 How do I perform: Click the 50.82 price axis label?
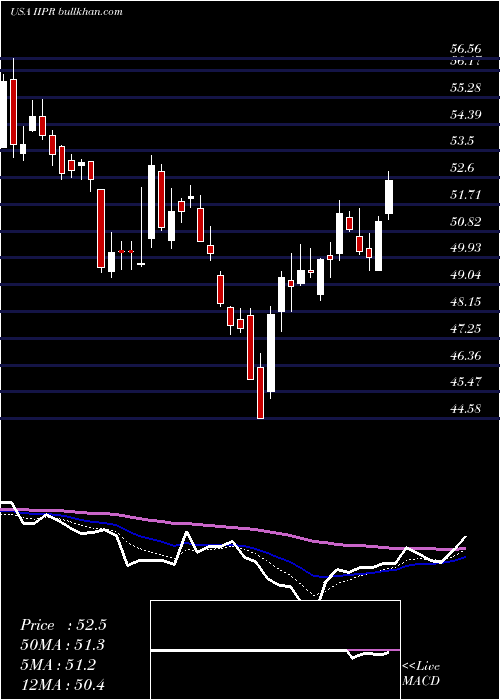pyautogui.click(x=466, y=221)
